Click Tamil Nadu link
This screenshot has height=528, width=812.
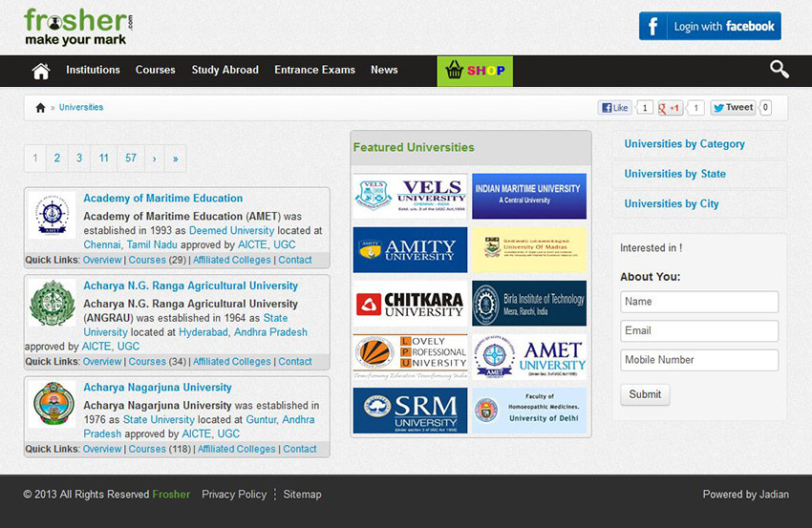[x=152, y=244]
